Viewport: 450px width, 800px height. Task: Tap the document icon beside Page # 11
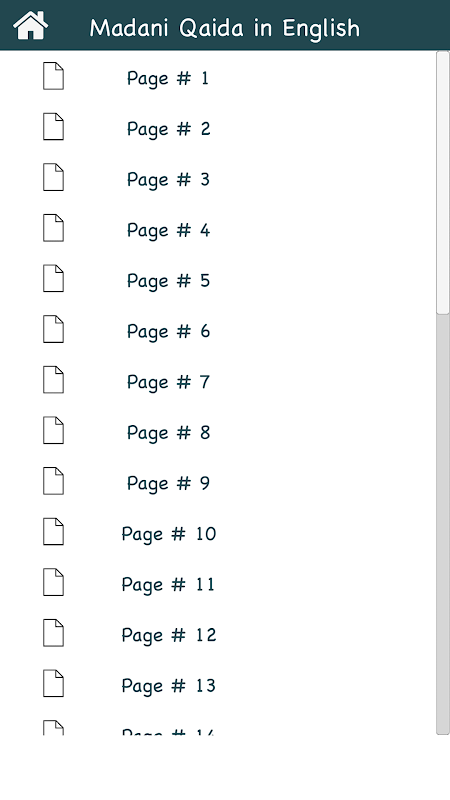pos(54,582)
